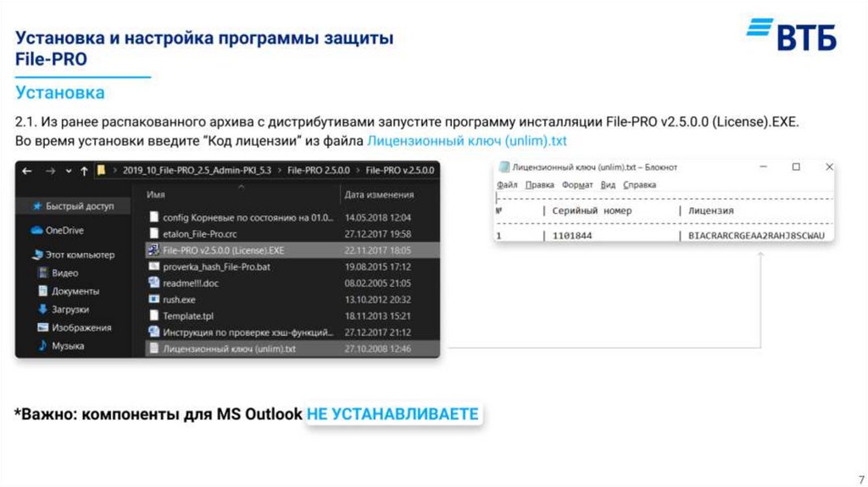Click the Музыка note icon
This screenshot has width=868, height=487.
[x=42, y=345]
